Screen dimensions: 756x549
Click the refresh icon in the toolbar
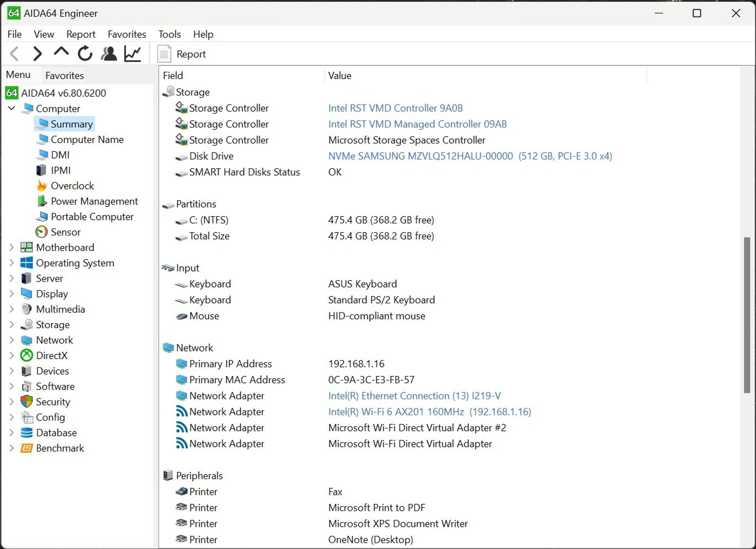pyautogui.click(x=84, y=54)
